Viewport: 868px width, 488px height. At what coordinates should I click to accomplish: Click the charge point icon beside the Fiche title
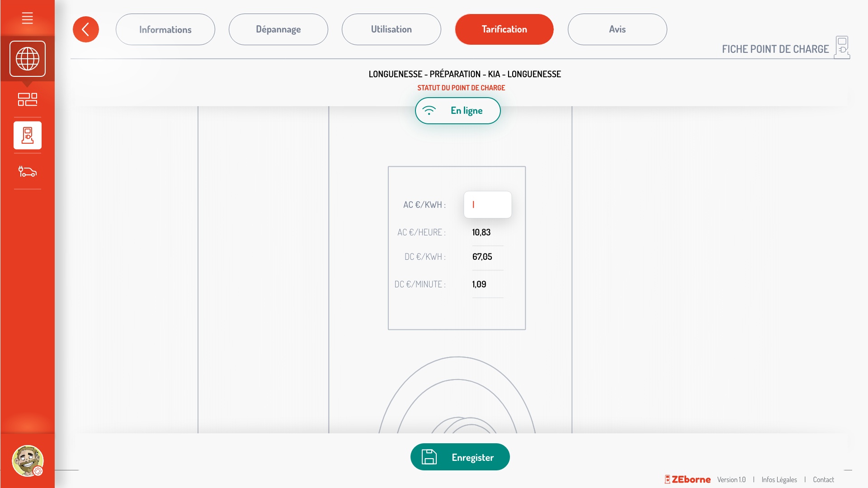842,47
